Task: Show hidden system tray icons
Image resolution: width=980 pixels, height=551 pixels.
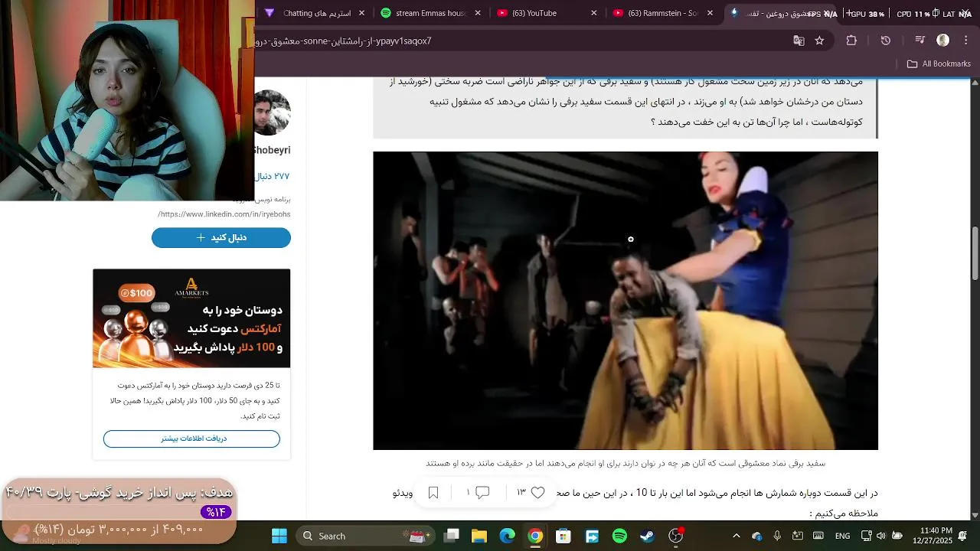Action: 737,536
